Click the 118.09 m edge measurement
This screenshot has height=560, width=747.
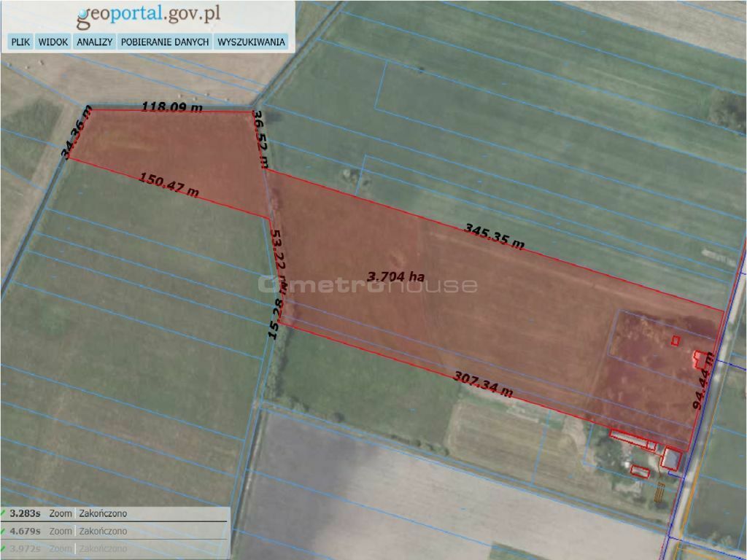(x=171, y=107)
